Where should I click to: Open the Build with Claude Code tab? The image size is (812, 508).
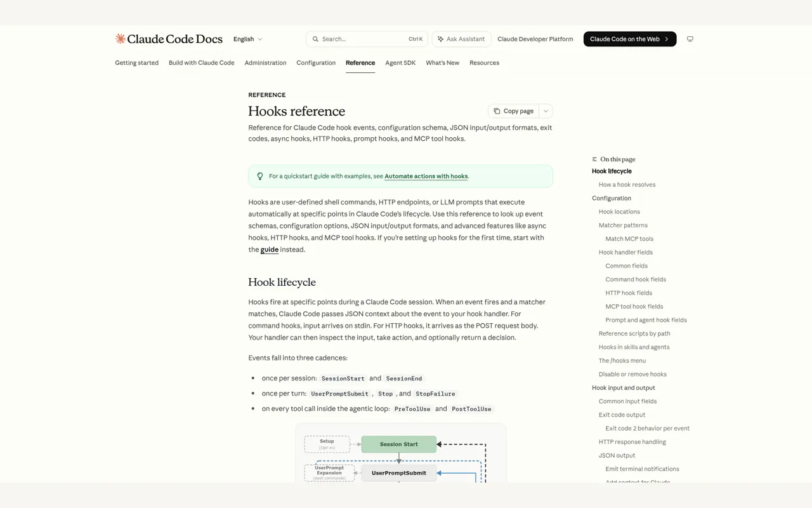[x=201, y=63]
